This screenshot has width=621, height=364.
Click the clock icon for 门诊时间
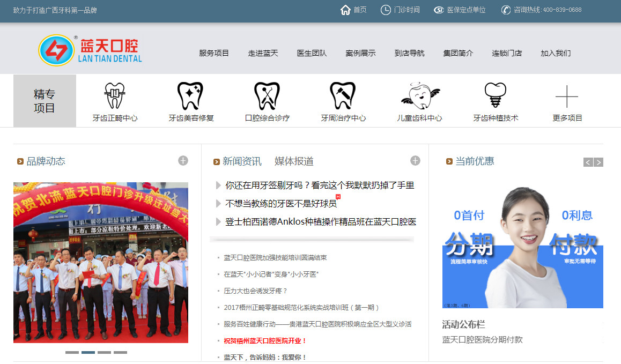[386, 10]
